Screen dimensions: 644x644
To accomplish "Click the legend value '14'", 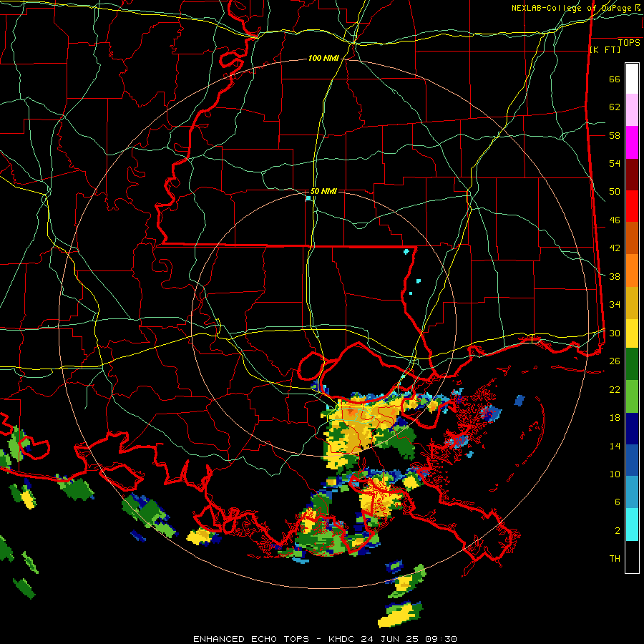I will click(x=615, y=446).
